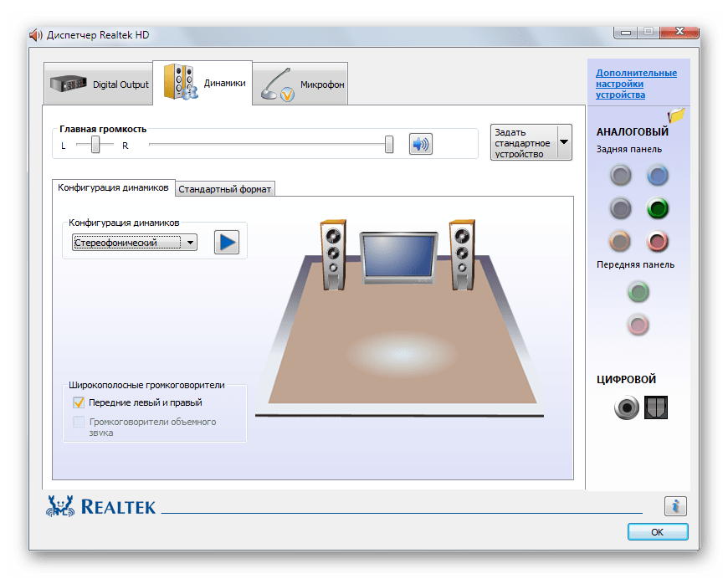Click the pink rear panel jack

point(658,242)
